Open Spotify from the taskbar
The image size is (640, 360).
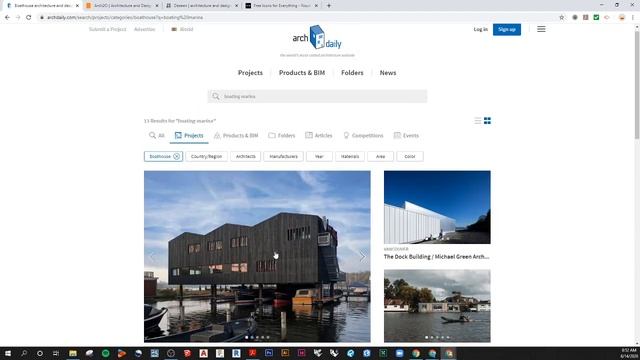click(105, 353)
